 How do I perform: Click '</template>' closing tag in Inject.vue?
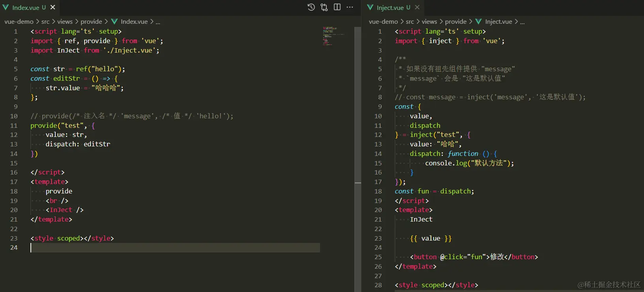click(416, 267)
